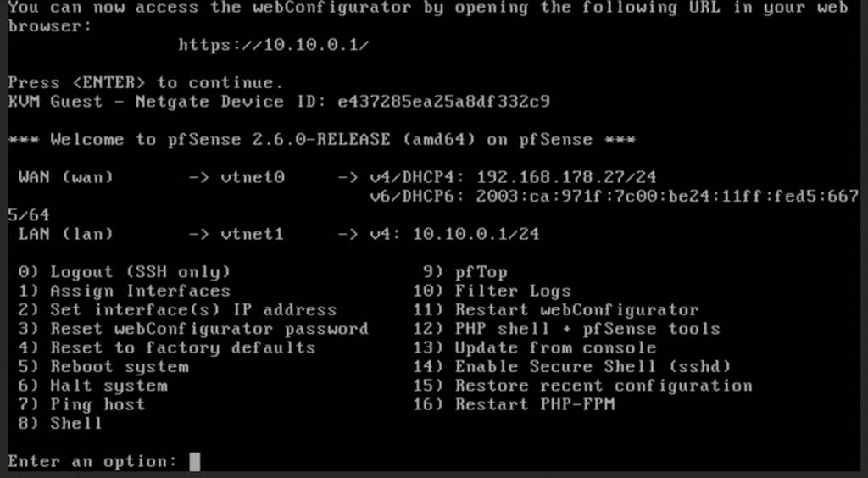The image size is (868, 478).
Task: Click the cursor after Enter an option prompt
Action: point(194,461)
